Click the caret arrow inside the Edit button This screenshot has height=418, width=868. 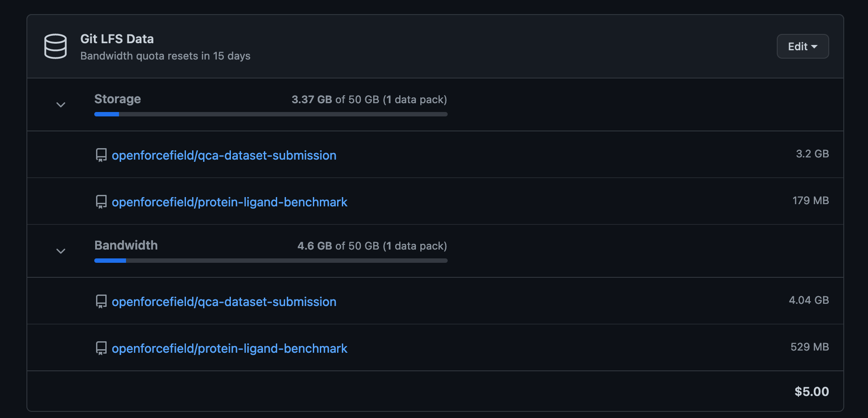coord(815,46)
